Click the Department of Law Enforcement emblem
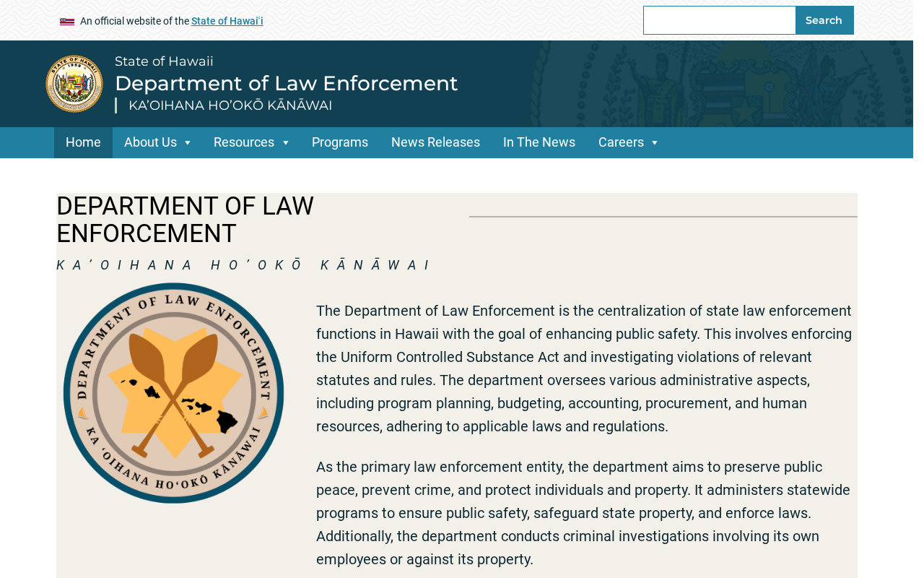Image resolution: width=924 pixels, height=578 pixels. (173, 393)
